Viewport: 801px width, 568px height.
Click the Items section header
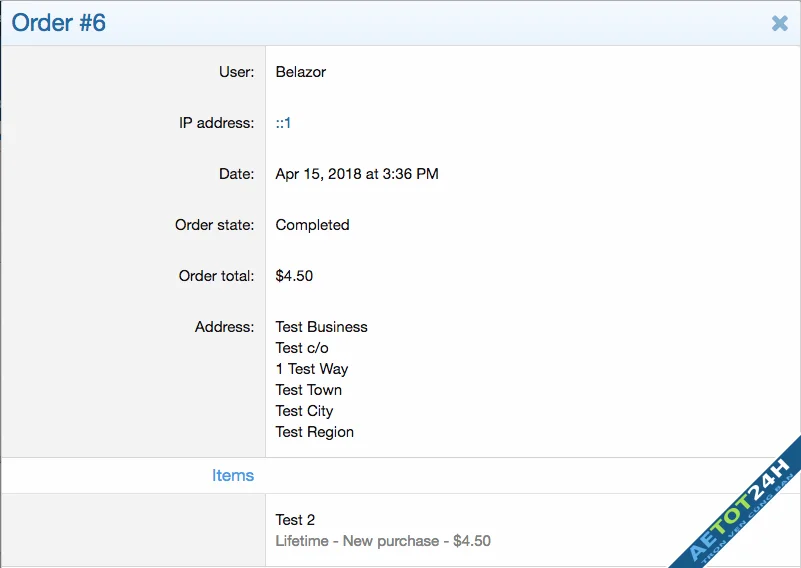[x=233, y=476]
